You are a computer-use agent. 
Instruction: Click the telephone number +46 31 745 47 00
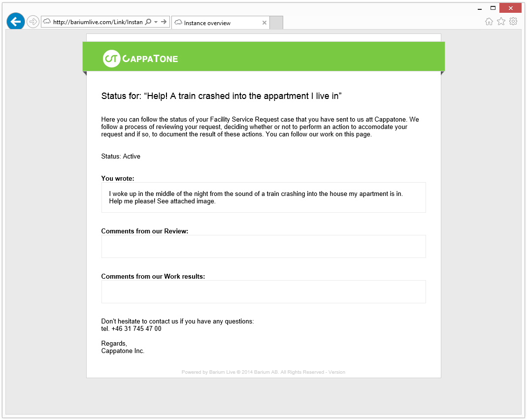(136, 329)
